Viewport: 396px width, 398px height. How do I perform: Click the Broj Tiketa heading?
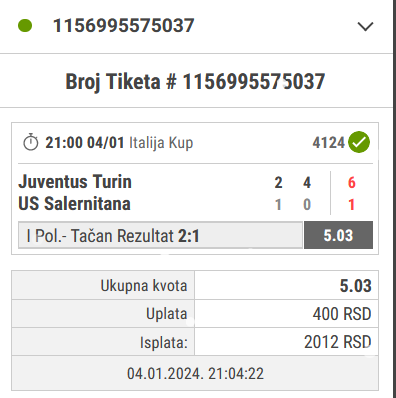(195, 82)
